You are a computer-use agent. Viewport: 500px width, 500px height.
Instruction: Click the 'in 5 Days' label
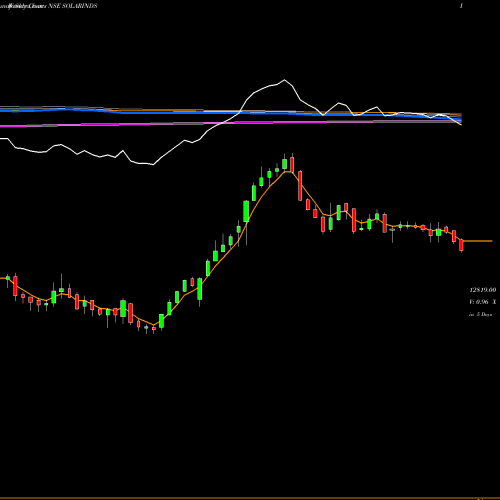(x=480, y=314)
